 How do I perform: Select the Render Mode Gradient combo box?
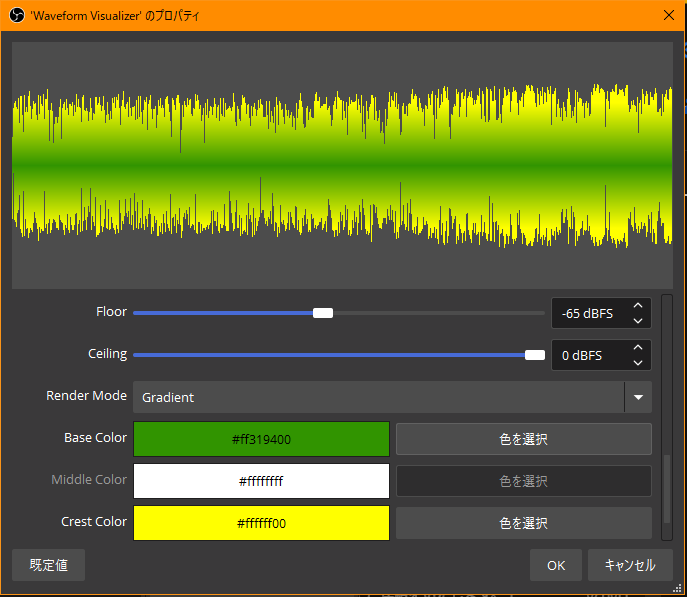pyautogui.click(x=378, y=397)
